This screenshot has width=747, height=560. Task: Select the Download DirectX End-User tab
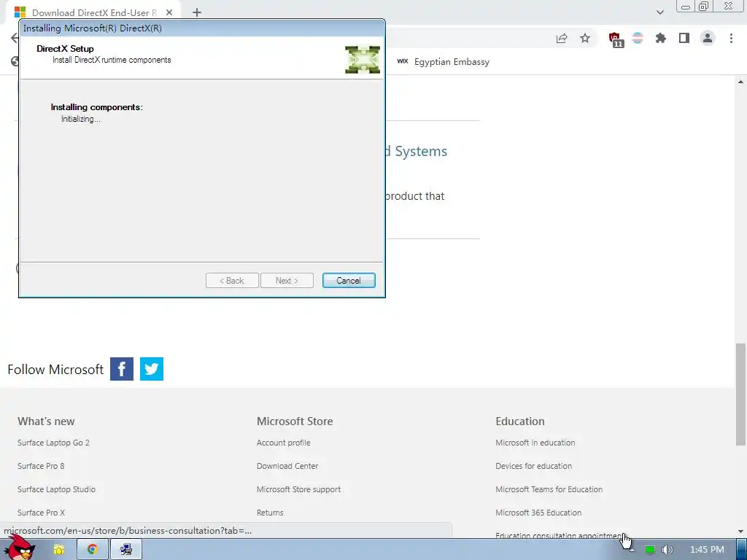tap(94, 12)
